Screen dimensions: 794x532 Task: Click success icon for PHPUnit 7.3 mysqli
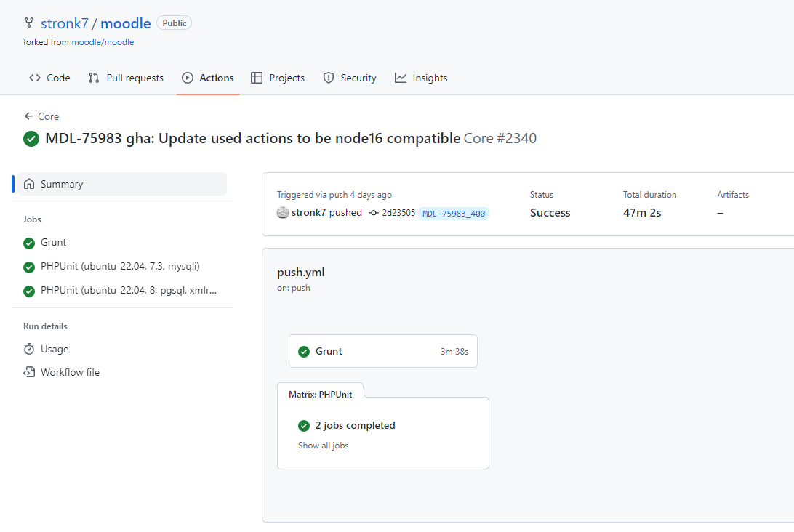29,267
